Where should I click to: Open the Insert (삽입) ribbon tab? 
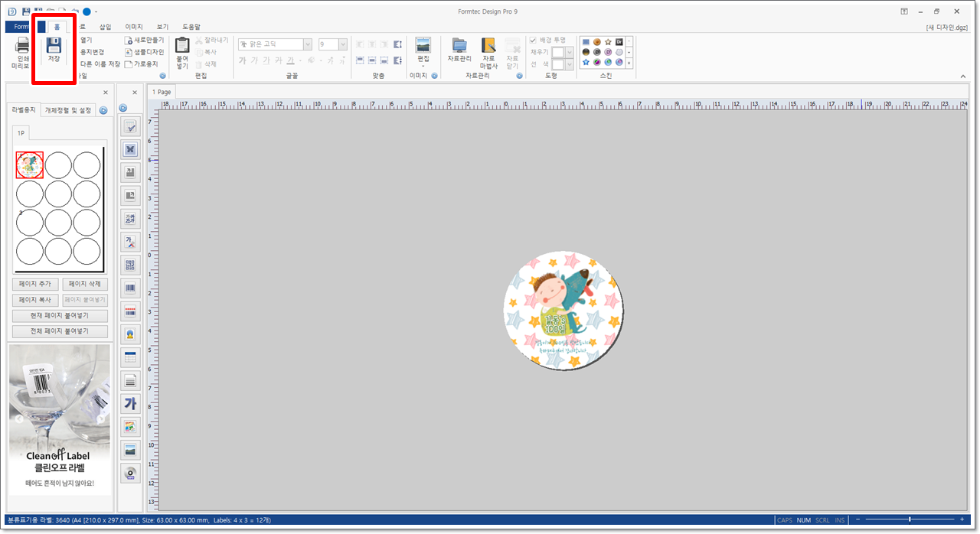105,27
